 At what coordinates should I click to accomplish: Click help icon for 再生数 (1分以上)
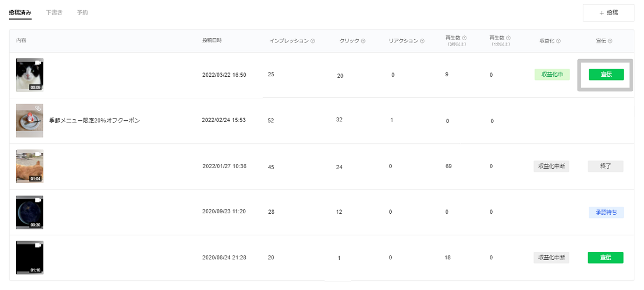click(x=508, y=38)
